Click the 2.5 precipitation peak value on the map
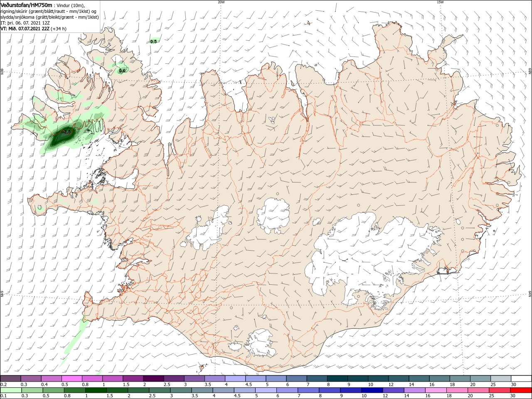Image resolution: width=532 pixels, height=399 pixels. coord(68,131)
